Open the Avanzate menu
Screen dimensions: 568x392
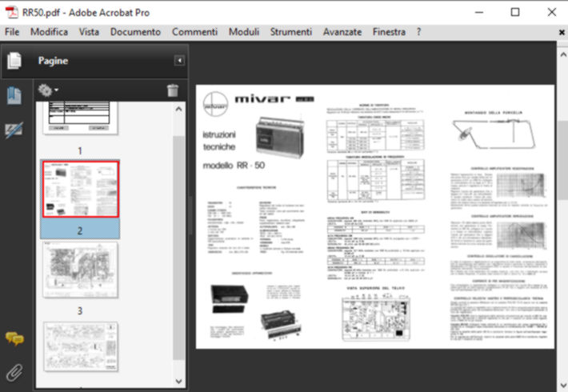[x=342, y=32]
